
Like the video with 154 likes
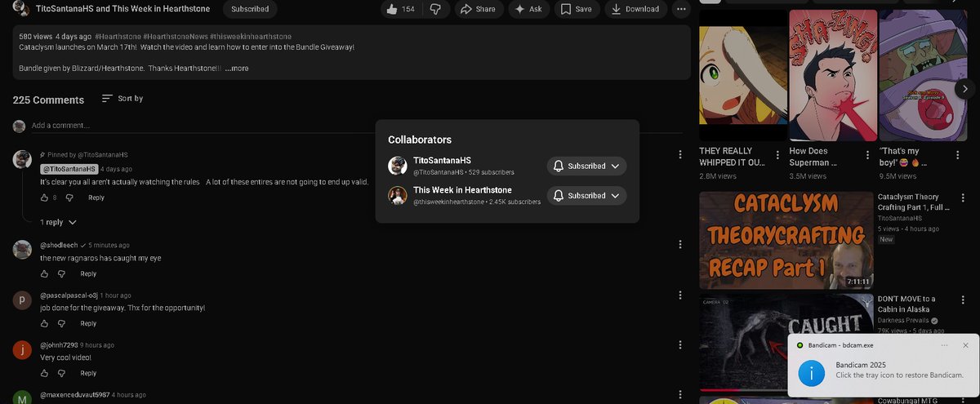click(x=401, y=9)
